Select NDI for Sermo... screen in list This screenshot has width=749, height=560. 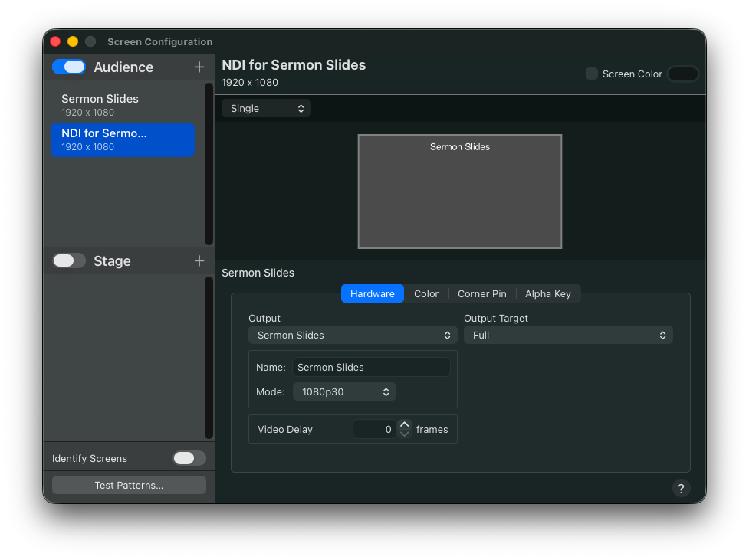point(123,140)
